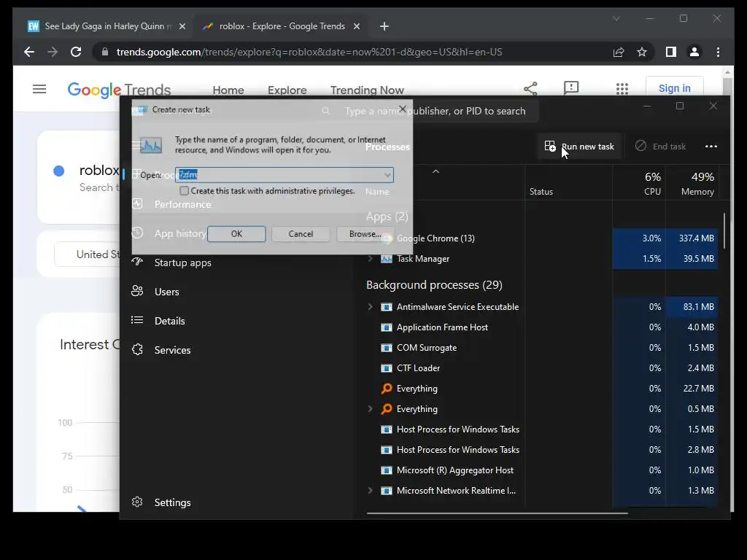Go back in Chrome
Viewport: 747px width, 560px height.
click(x=29, y=52)
